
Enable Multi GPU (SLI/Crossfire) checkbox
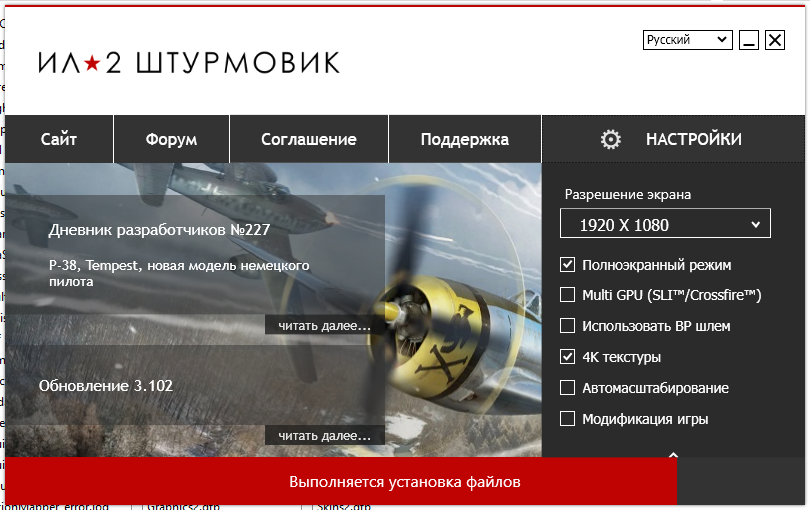567,295
